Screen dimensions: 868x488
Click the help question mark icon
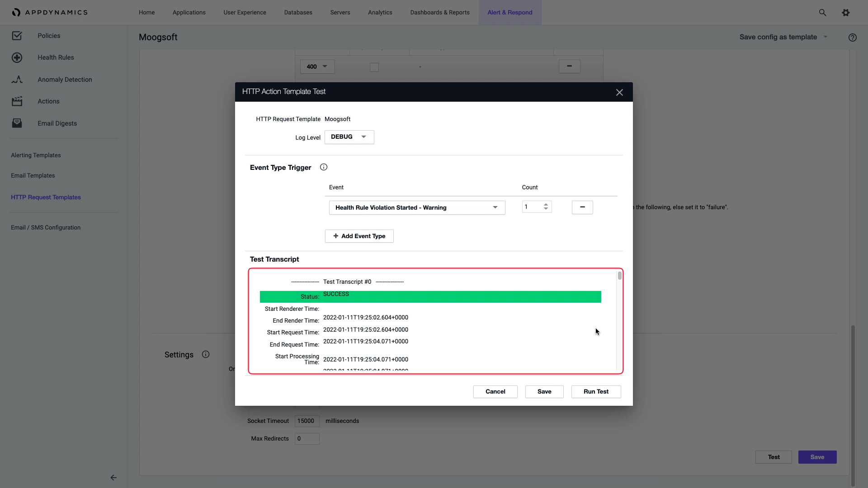(x=853, y=38)
